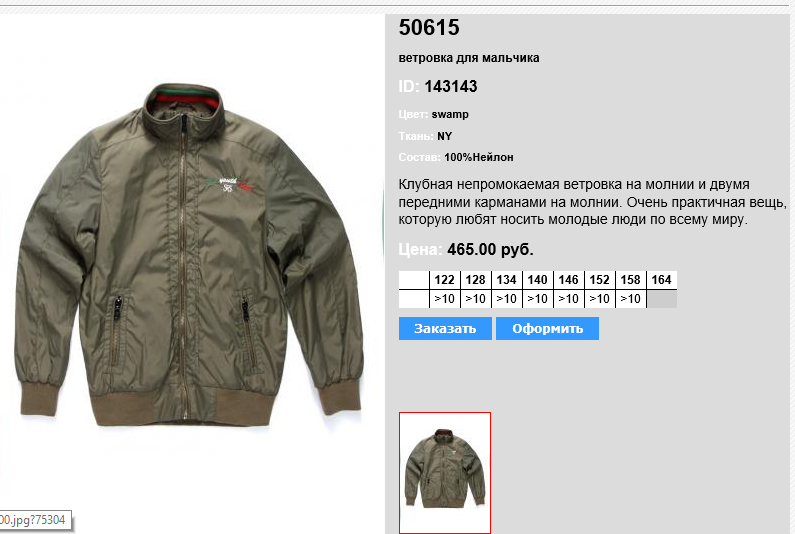Choose size 134 in the table
The image size is (795, 534).
coord(507,280)
